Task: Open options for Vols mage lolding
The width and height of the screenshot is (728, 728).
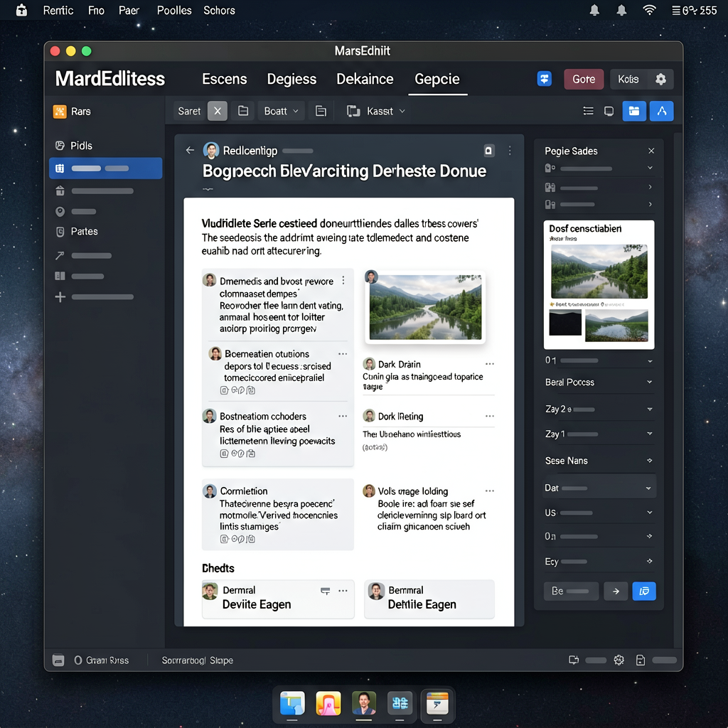Action: coord(489,491)
